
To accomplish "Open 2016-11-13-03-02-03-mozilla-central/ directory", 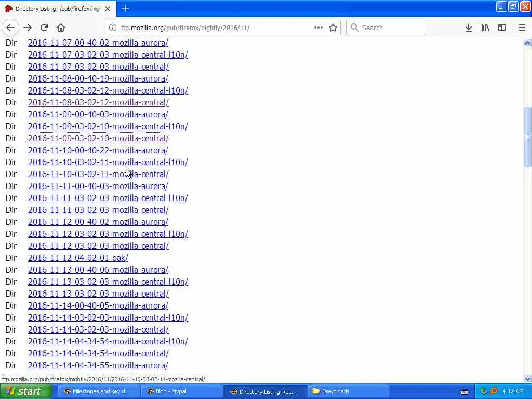I will 98,294.
